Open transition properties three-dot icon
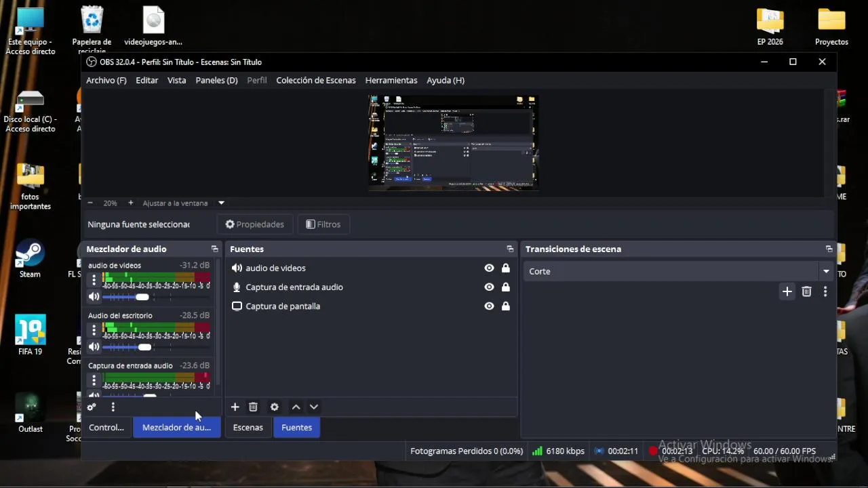Image resolution: width=868 pixels, height=488 pixels. coord(825,291)
